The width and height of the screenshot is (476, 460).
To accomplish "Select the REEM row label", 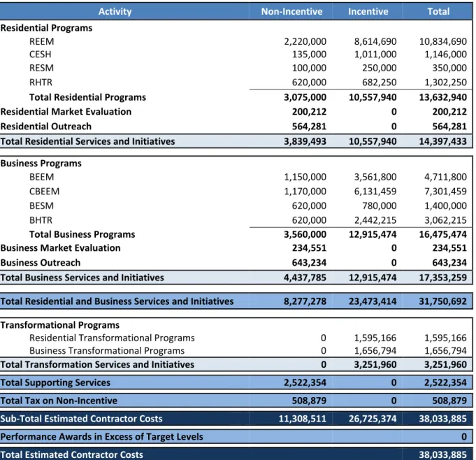I will [42, 41].
